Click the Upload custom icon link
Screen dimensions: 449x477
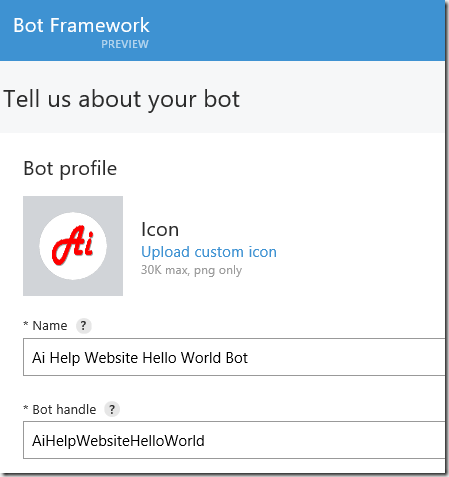(209, 252)
